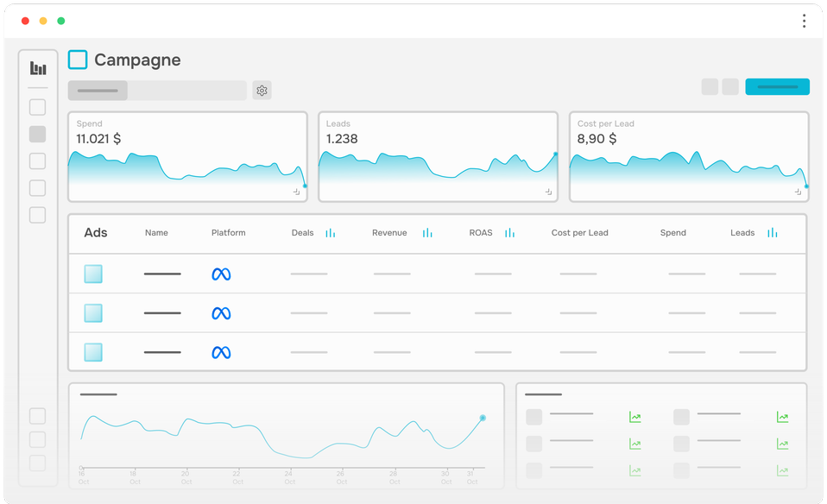827x504 pixels.
Task: Open the first green trend chart in the bottom-right panel
Action: pos(635,417)
